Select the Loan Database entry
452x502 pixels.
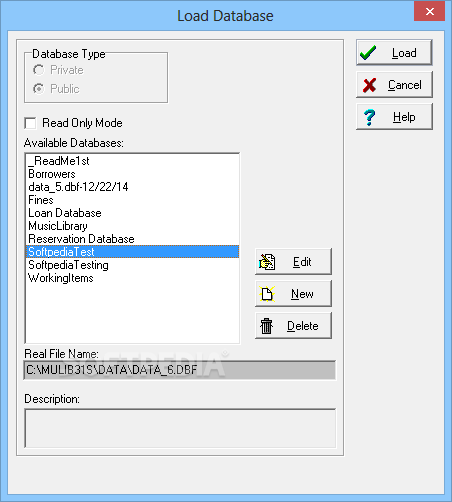click(x=132, y=213)
